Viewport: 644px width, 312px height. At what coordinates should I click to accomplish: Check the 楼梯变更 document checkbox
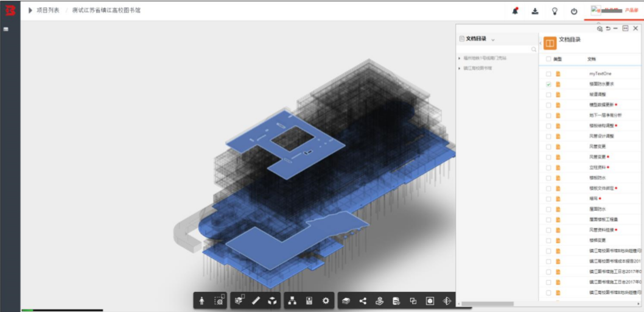[x=548, y=241]
